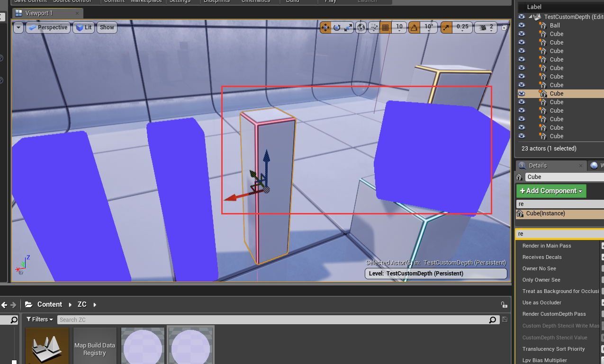Click the green Add Component button

pyautogui.click(x=551, y=191)
